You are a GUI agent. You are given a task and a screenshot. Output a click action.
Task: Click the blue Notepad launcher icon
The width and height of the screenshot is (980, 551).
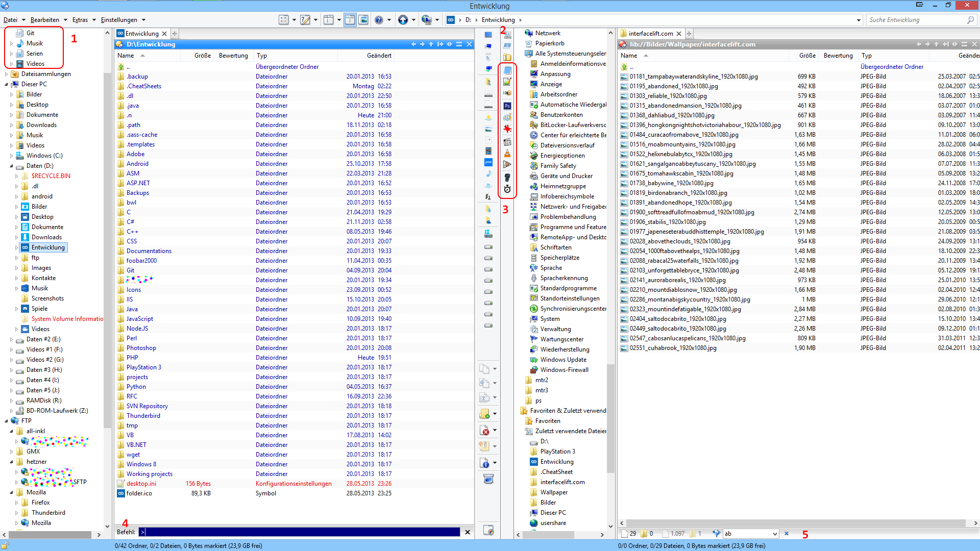(x=507, y=70)
